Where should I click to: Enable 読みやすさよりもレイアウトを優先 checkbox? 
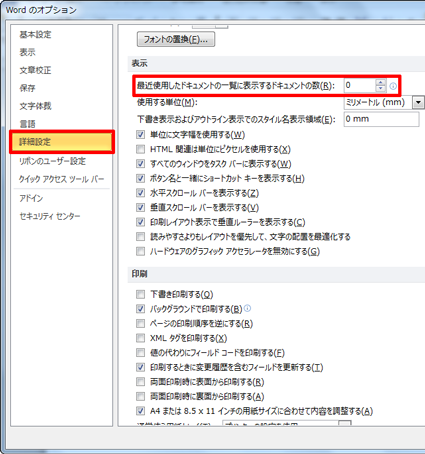[140, 237]
